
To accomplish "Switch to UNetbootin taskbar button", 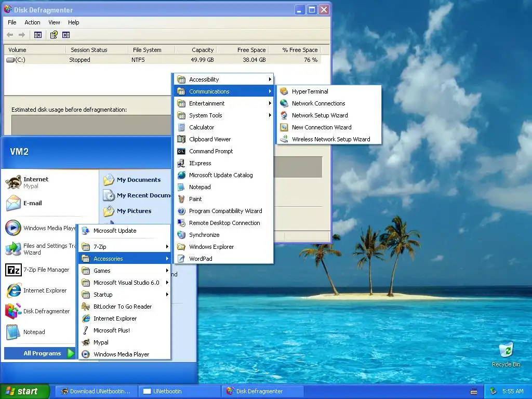I will 179,391.
